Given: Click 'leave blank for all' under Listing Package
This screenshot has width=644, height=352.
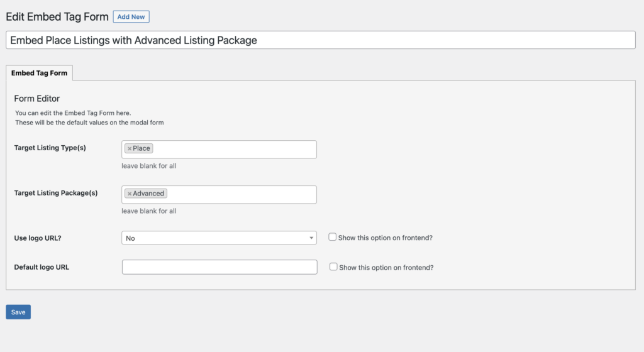Looking at the screenshot, I should click(148, 211).
